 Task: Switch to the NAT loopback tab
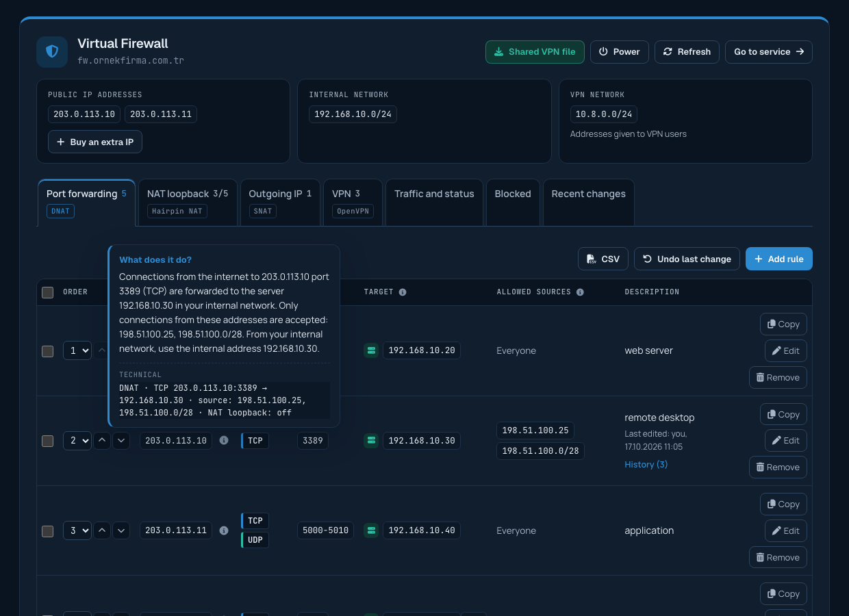click(x=188, y=203)
